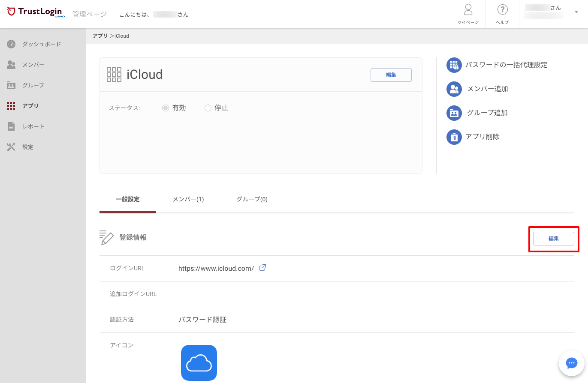Click the マイページ label
Viewport: 588px width, 383px height.
468,22
